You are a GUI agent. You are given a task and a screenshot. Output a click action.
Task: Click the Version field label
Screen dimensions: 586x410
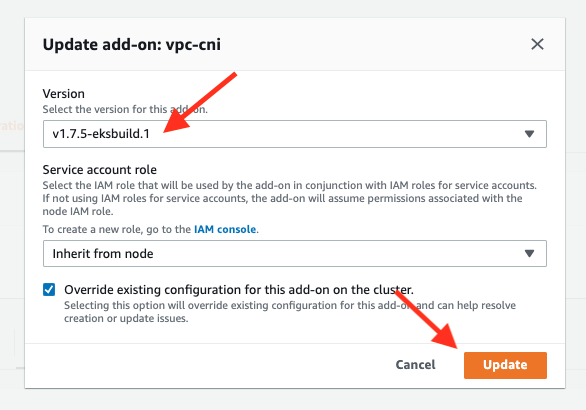pos(64,93)
